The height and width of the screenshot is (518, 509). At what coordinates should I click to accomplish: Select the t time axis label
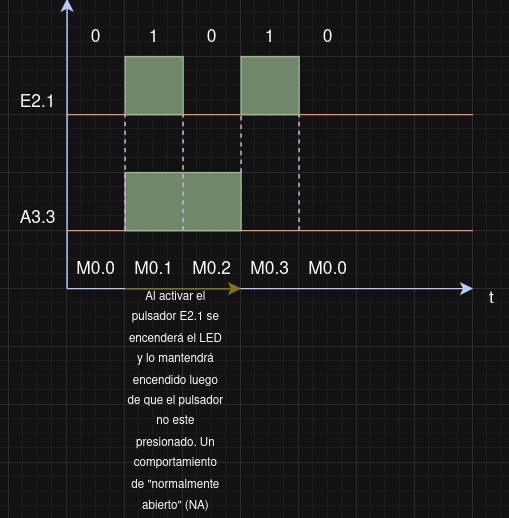(x=491, y=297)
